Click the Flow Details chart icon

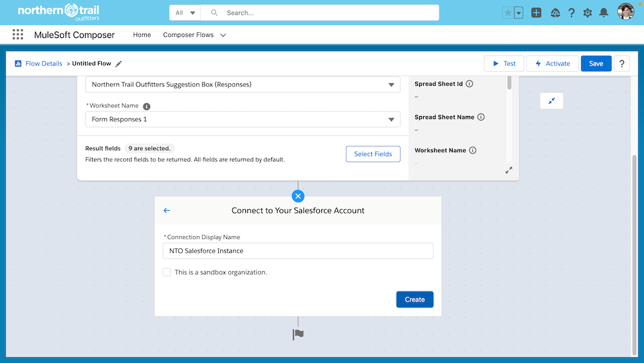click(x=18, y=63)
